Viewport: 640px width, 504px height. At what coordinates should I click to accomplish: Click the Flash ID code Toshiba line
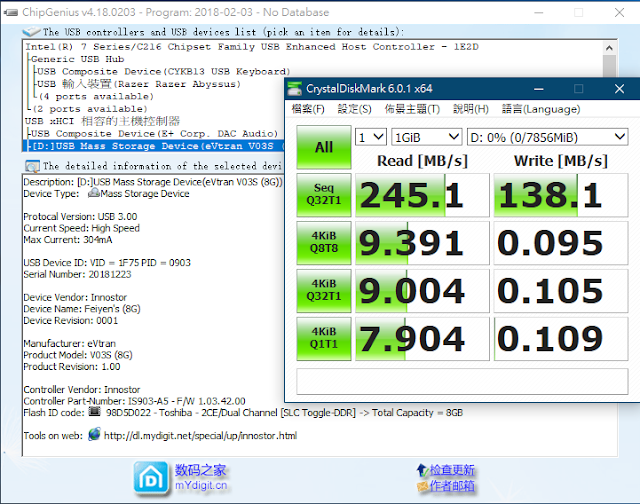point(243,413)
